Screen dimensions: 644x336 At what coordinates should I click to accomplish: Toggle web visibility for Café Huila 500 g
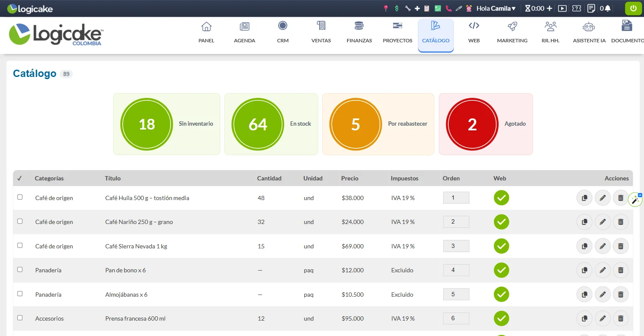[501, 198]
